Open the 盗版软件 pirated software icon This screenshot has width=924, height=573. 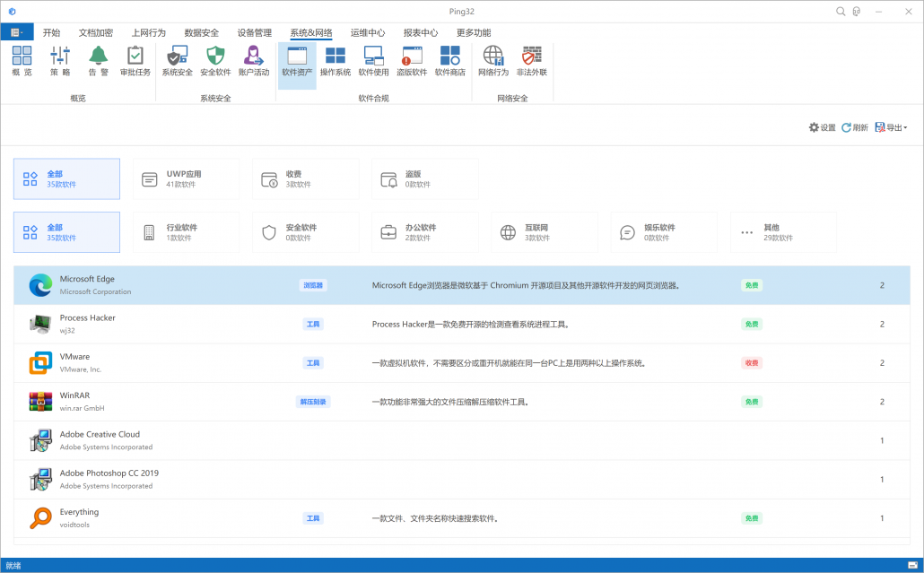pyautogui.click(x=412, y=61)
